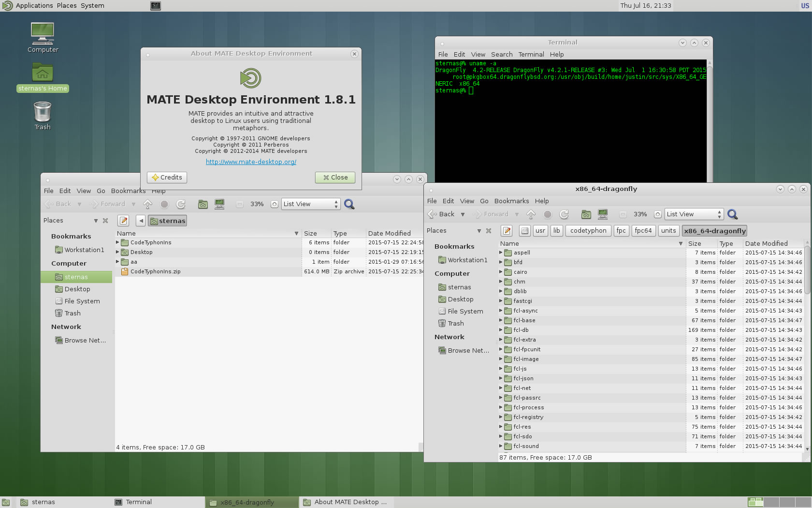Zoom in button in sternas window
812x508 pixels.
click(275, 204)
